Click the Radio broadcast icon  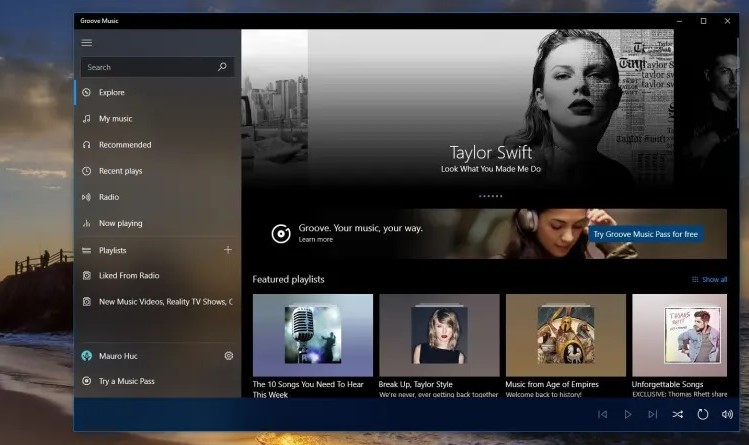86,197
